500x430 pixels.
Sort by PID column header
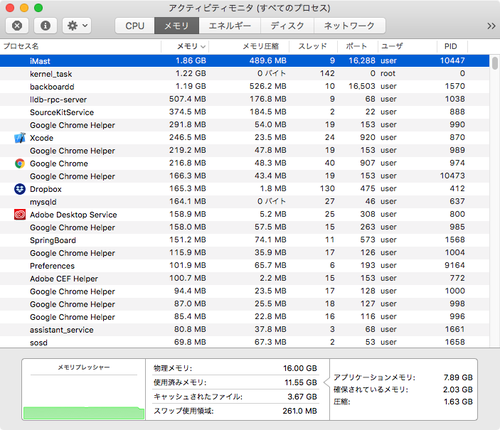pos(452,46)
